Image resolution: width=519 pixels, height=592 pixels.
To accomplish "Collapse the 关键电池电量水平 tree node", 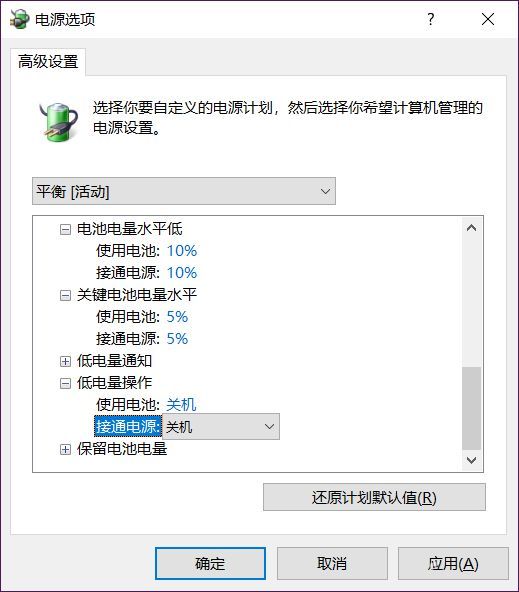I will (x=65, y=295).
